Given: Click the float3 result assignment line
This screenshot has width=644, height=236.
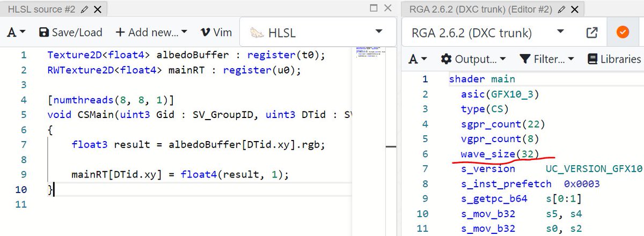Looking at the screenshot, I should point(199,145).
